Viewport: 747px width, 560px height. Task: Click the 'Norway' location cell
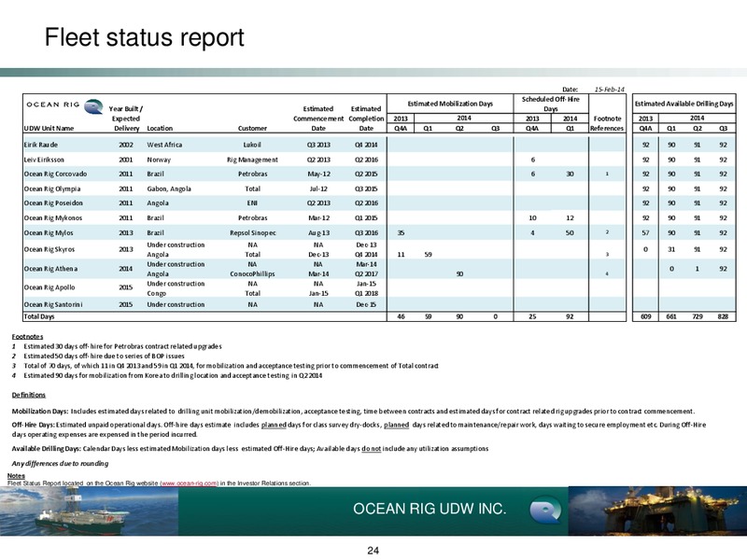pos(159,160)
